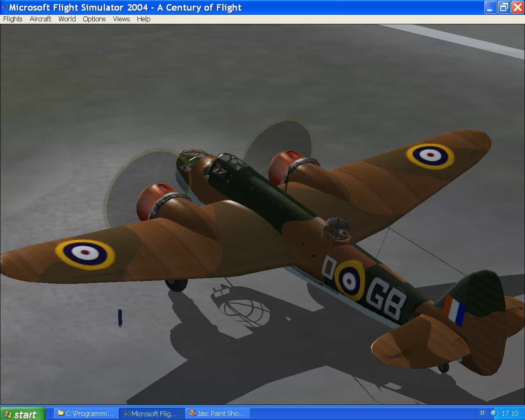
Task: Restore down the Flight Simulator window
Action: (504, 7)
